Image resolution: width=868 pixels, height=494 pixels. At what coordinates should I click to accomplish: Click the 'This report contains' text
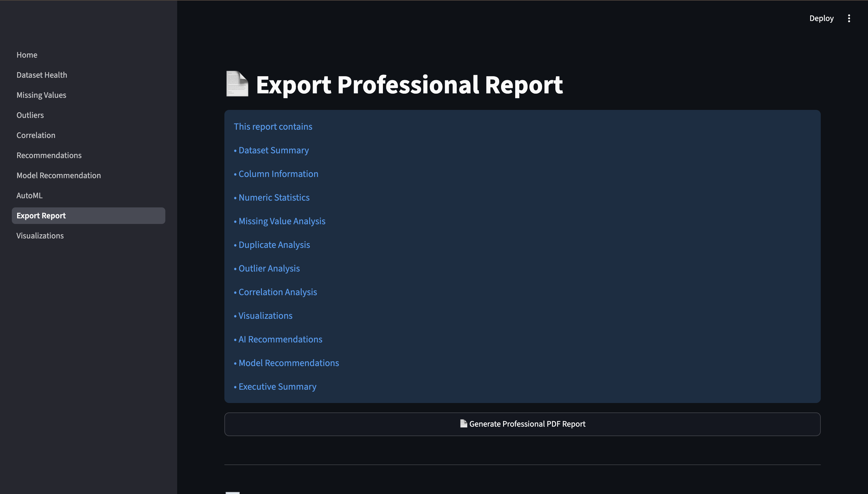pos(273,126)
